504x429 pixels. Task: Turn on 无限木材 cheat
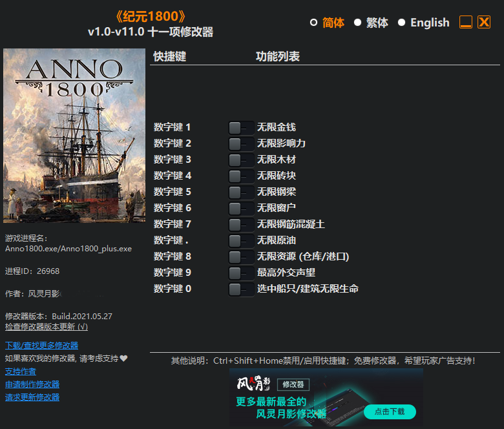coord(241,160)
